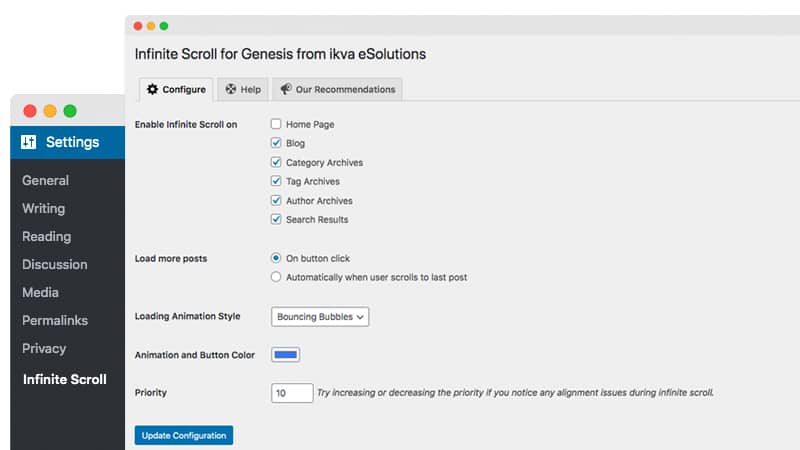This screenshot has height=450, width=800.
Task: Click the 'Load more posts' label
Action: click(x=171, y=259)
